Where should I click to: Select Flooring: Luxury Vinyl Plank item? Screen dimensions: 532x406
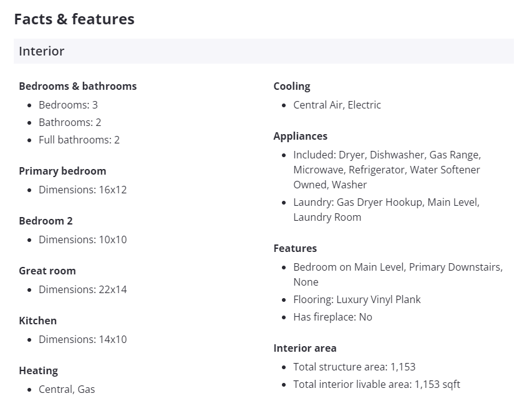click(357, 299)
